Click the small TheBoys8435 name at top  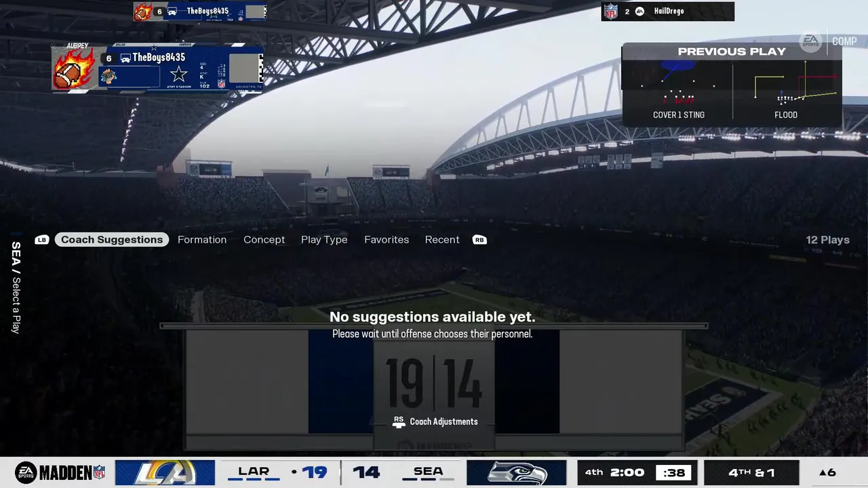coord(208,11)
